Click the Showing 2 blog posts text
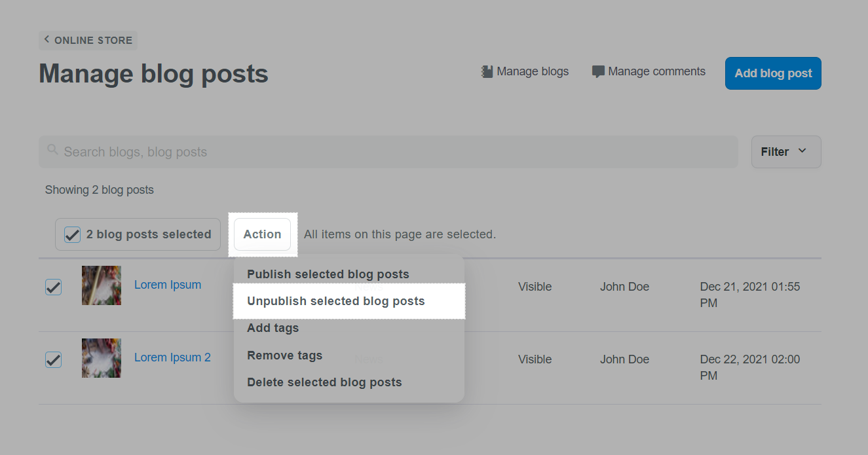The width and height of the screenshot is (868, 455). pos(100,190)
